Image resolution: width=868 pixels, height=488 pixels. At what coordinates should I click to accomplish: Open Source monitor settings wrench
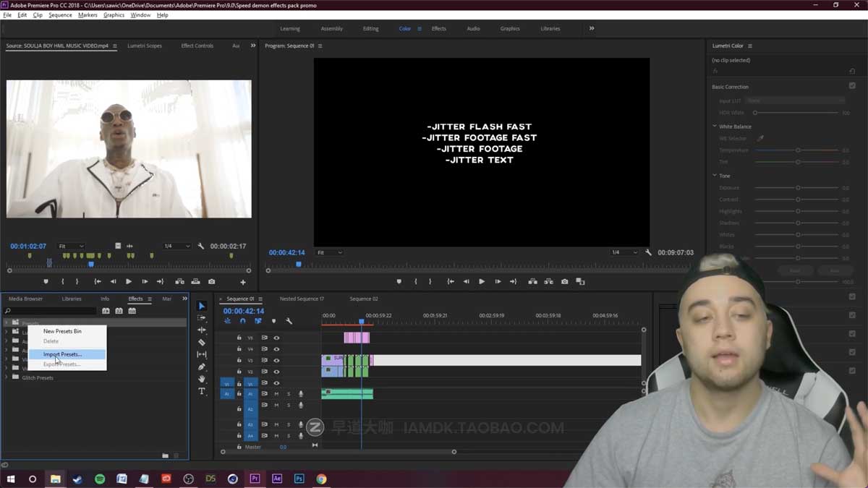[x=201, y=246]
